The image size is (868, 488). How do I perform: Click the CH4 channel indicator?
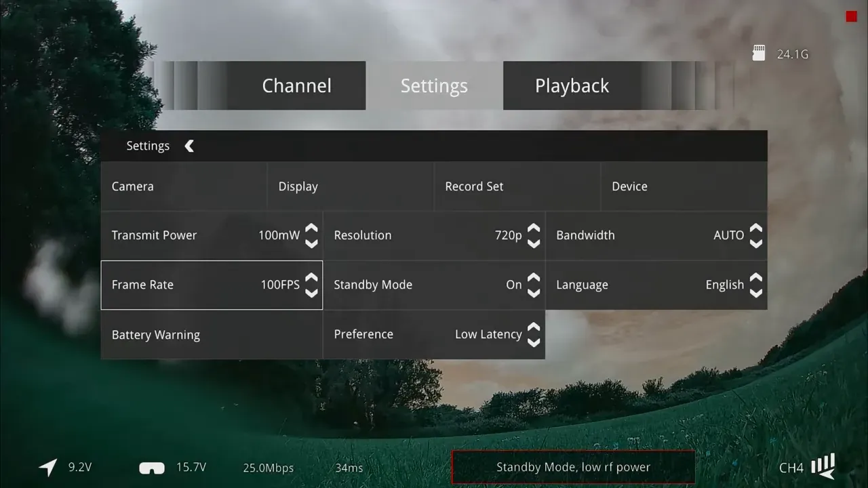tap(791, 468)
